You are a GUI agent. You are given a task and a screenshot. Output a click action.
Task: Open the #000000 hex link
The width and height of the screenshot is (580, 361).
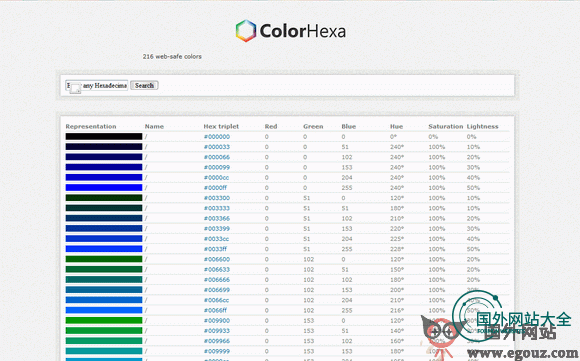pyautogui.click(x=217, y=136)
